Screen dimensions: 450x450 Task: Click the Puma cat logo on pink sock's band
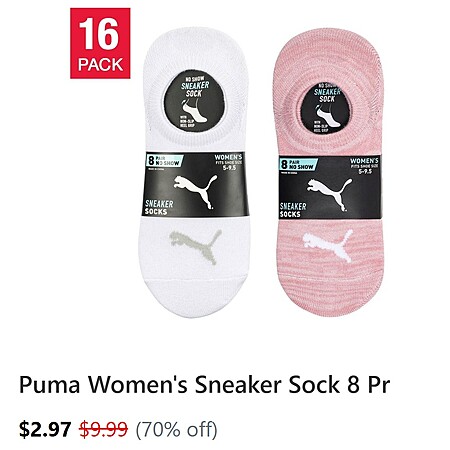[x=329, y=195]
